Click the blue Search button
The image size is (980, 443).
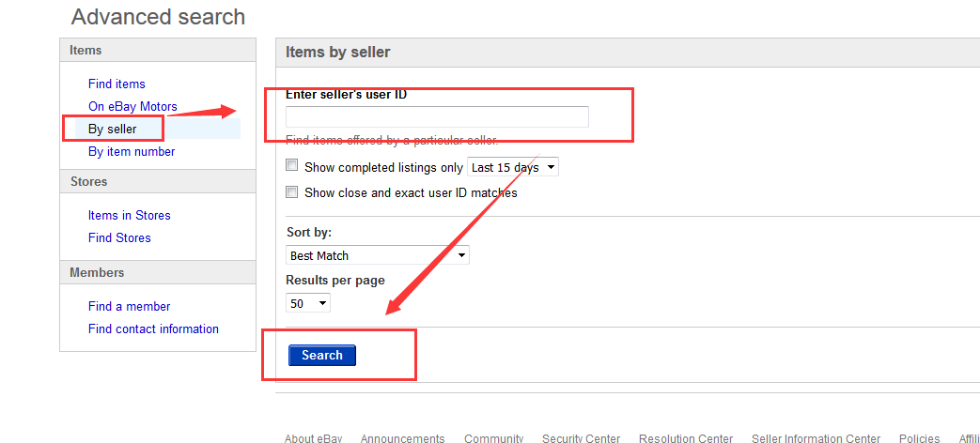coord(322,355)
